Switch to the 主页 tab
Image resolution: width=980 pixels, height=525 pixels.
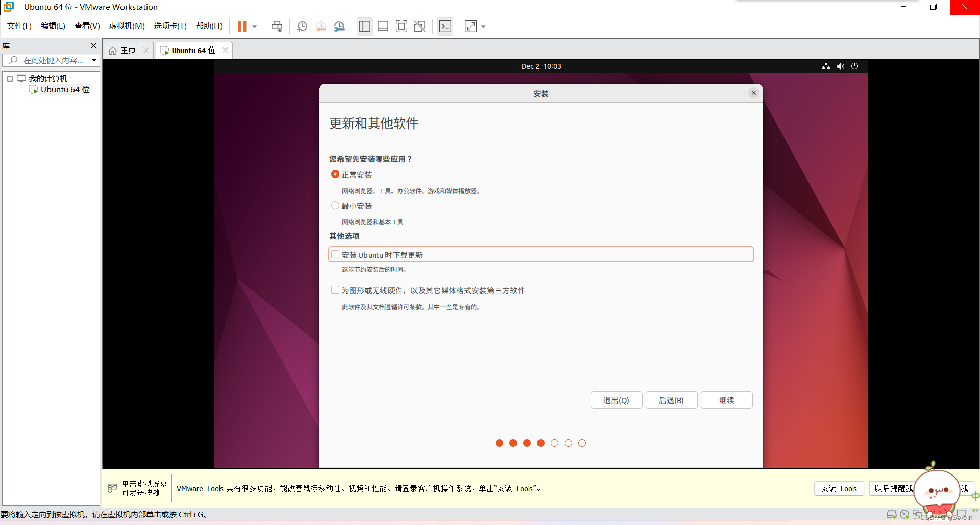(126, 50)
